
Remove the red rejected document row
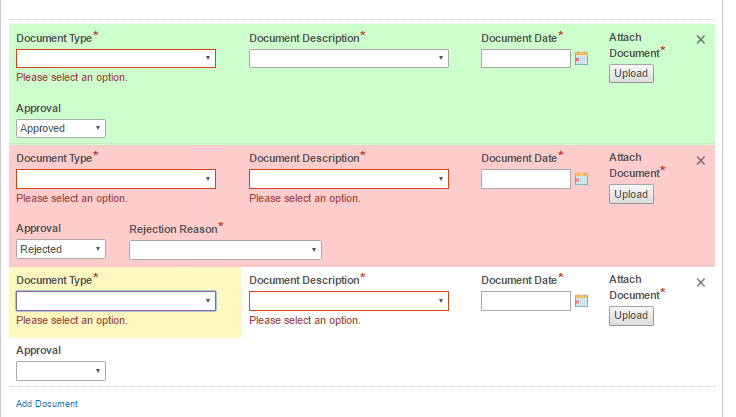[x=700, y=161]
